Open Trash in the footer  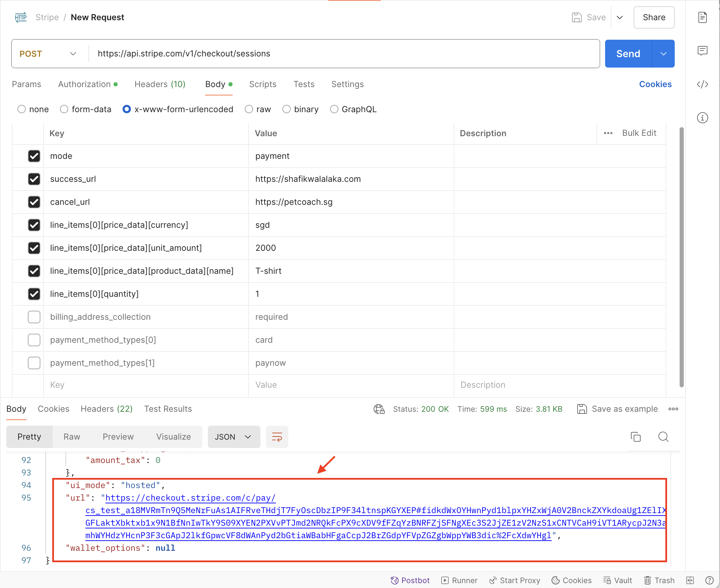point(659,580)
